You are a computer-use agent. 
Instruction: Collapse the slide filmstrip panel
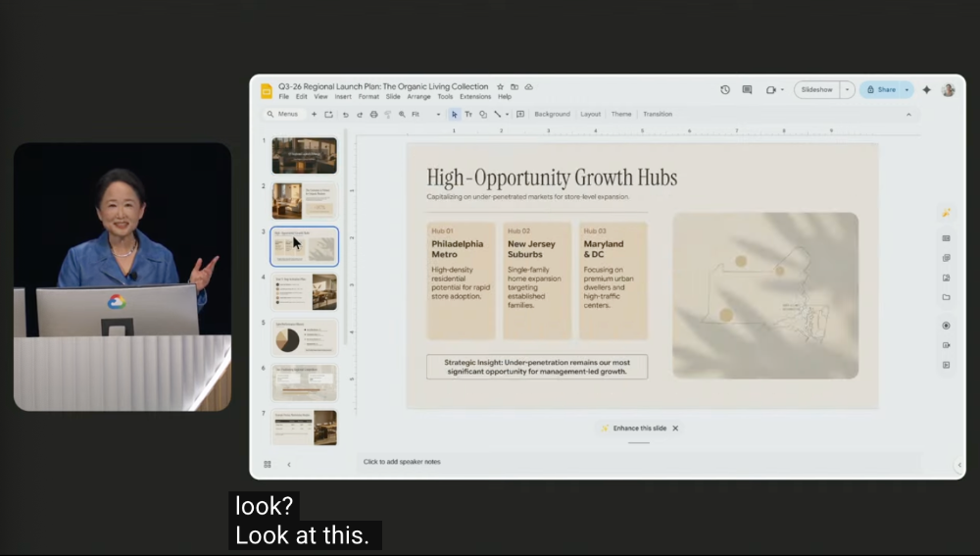click(x=288, y=464)
